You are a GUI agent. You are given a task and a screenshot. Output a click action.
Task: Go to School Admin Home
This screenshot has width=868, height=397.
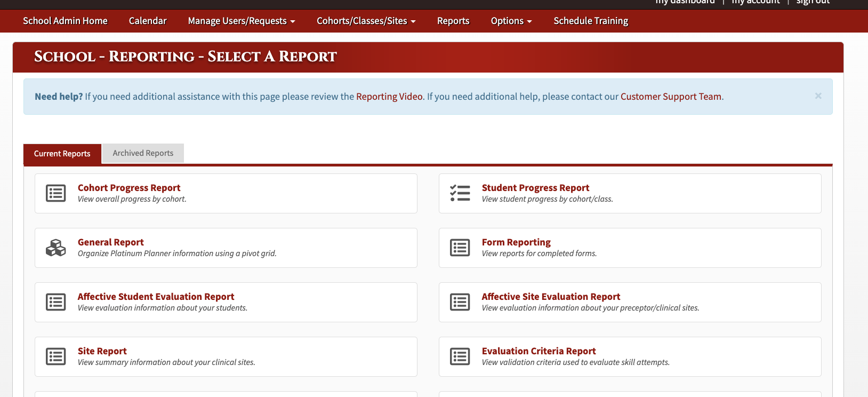(x=65, y=21)
